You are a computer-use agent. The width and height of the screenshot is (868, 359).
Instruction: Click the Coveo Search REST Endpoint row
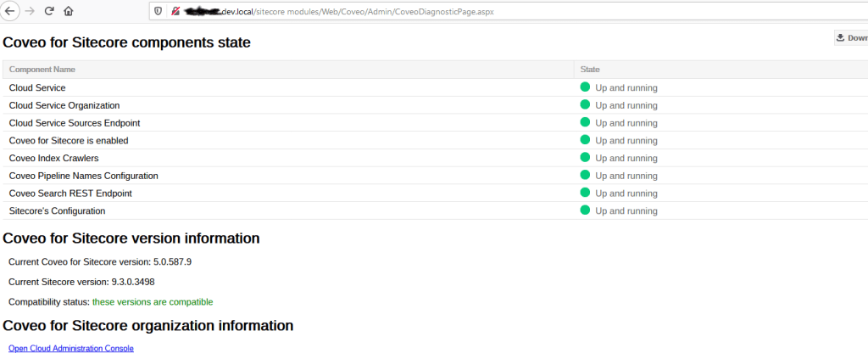click(70, 193)
